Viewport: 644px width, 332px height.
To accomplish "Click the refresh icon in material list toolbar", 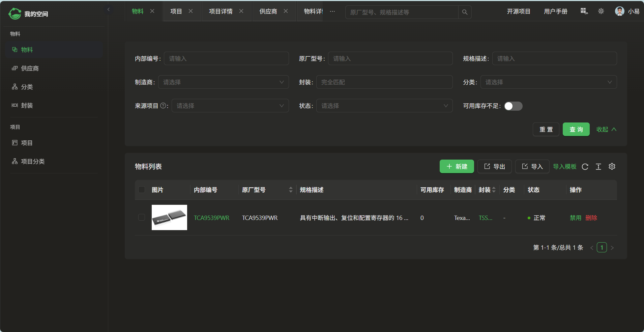I will (x=585, y=167).
